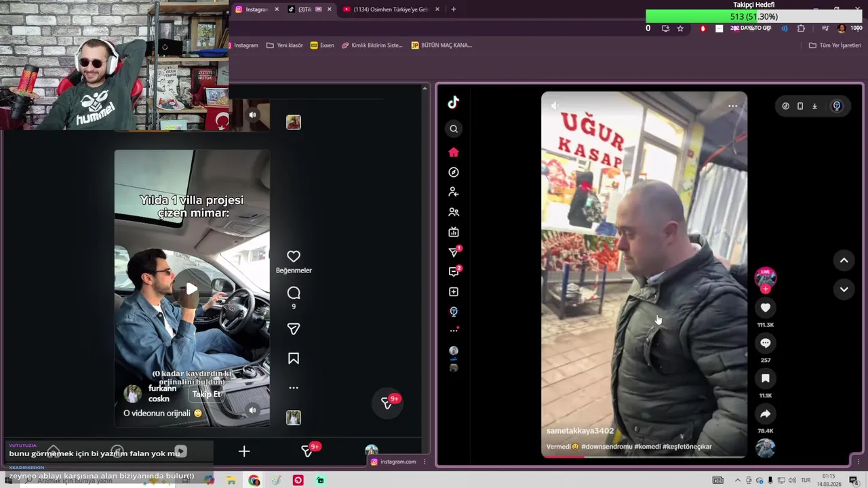Open TikTok messages paper-plane icon
The image size is (868, 488).
pos(454,252)
